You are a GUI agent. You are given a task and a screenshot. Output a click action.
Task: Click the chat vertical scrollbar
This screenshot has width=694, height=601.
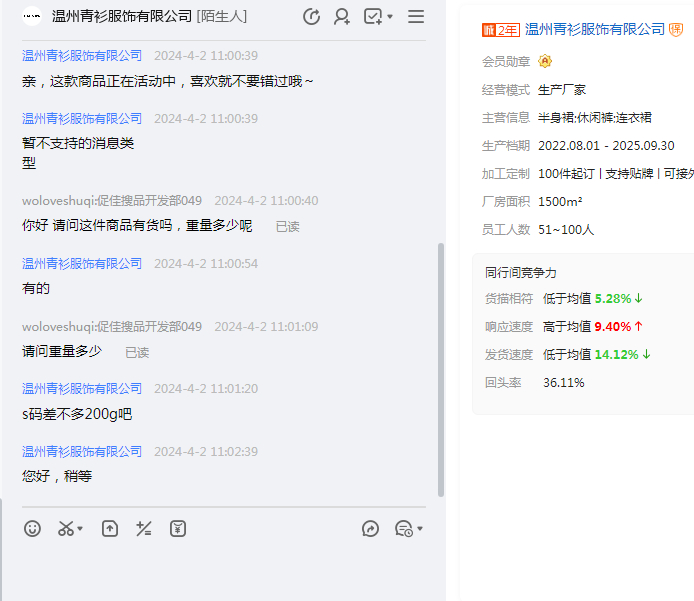pos(440,370)
